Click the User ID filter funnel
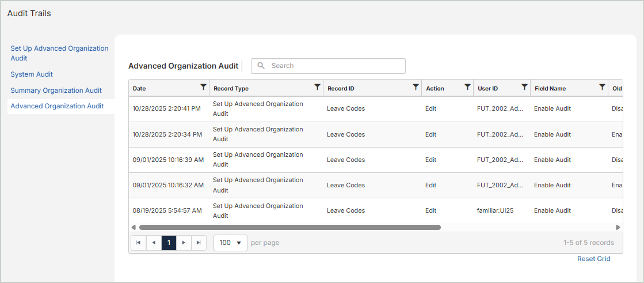This screenshot has height=283, width=644. (524, 88)
